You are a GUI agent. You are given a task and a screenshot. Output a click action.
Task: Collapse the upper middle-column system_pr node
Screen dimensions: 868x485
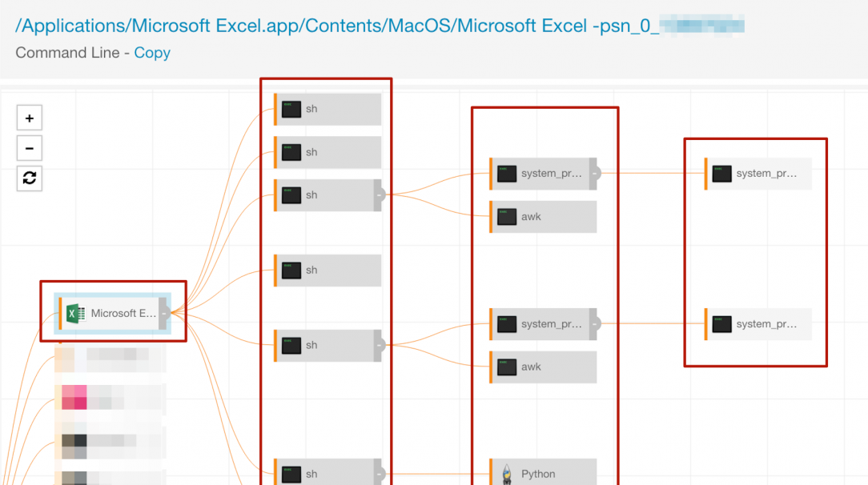point(594,174)
